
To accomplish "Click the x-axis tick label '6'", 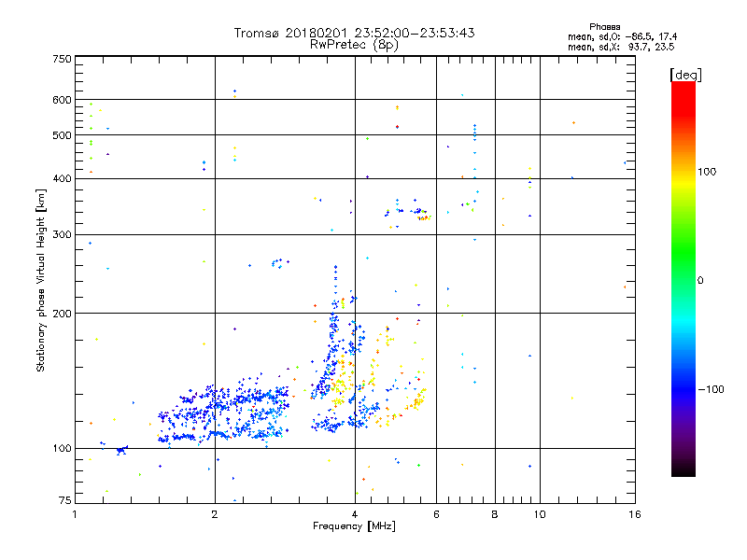I will tap(436, 514).
